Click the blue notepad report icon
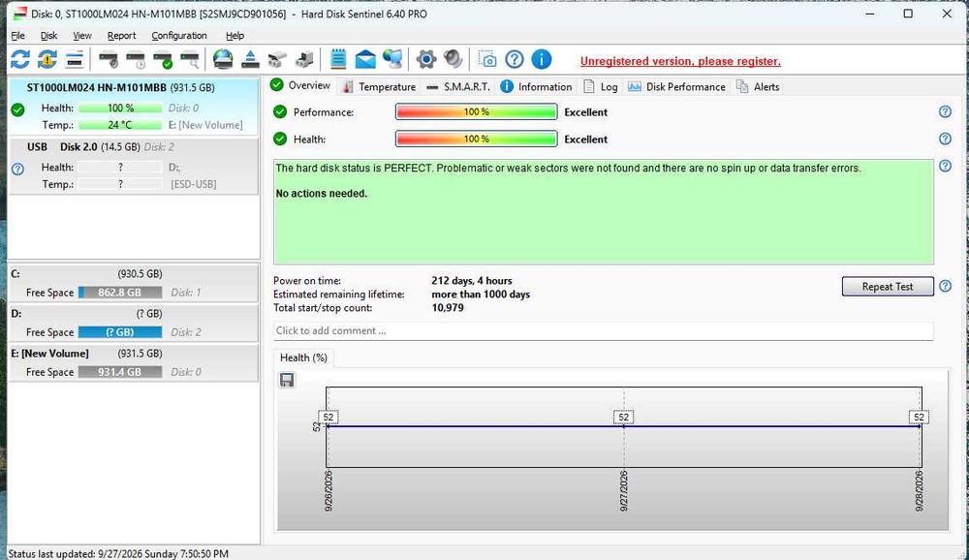 click(338, 59)
